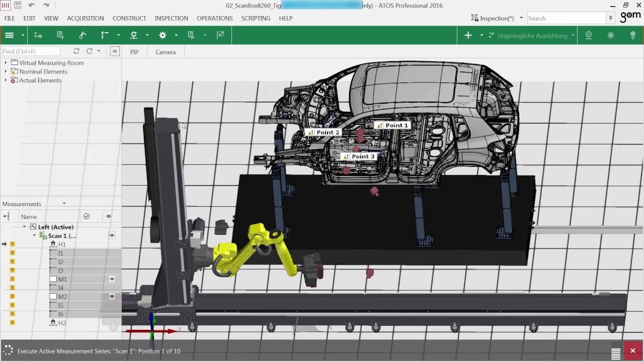Collapse the Left (Active) node
Viewport: 644px width, 362px height.
point(24,227)
